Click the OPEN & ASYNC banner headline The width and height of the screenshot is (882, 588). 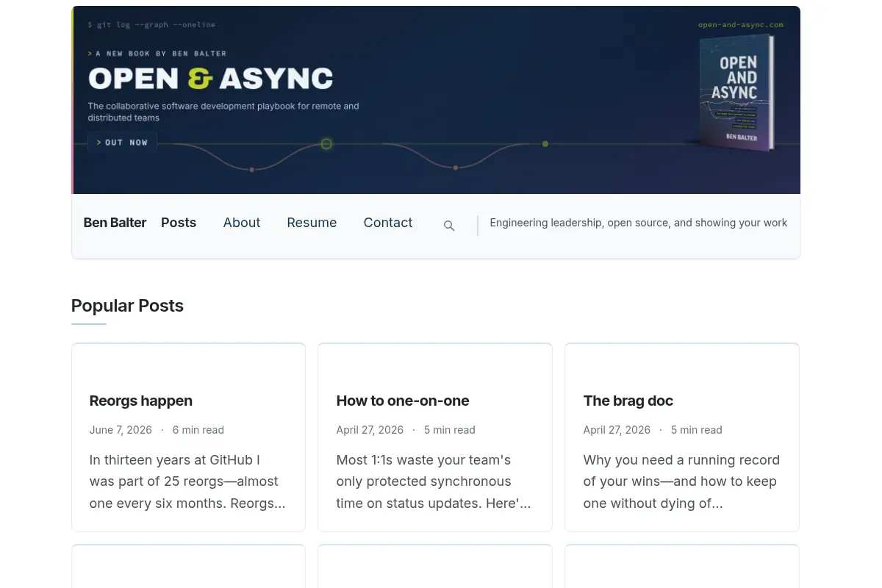click(210, 79)
